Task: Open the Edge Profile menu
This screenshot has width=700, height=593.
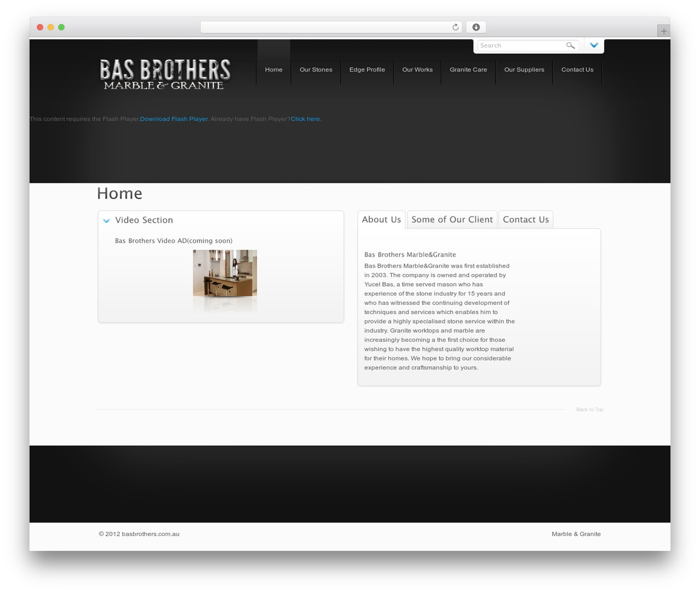Action: tap(367, 69)
